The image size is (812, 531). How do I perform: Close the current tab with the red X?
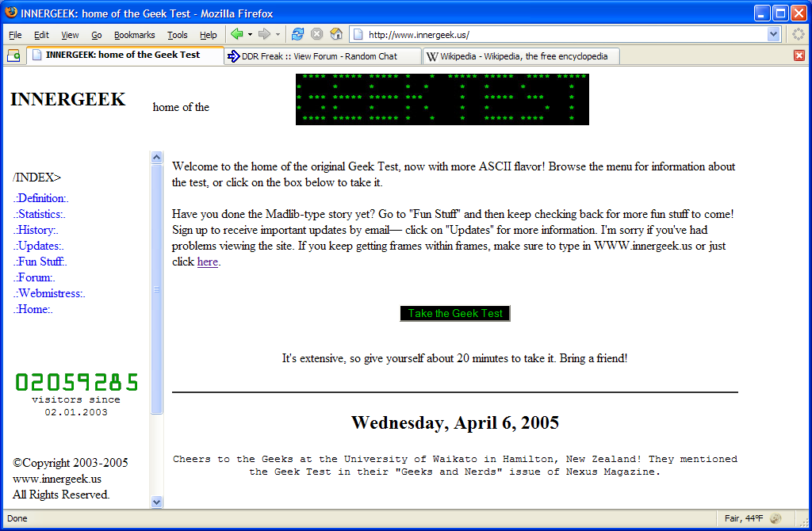(799, 55)
